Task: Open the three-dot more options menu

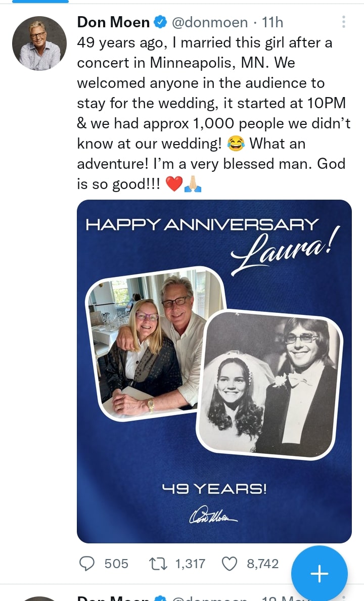Action: click(x=344, y=22)
